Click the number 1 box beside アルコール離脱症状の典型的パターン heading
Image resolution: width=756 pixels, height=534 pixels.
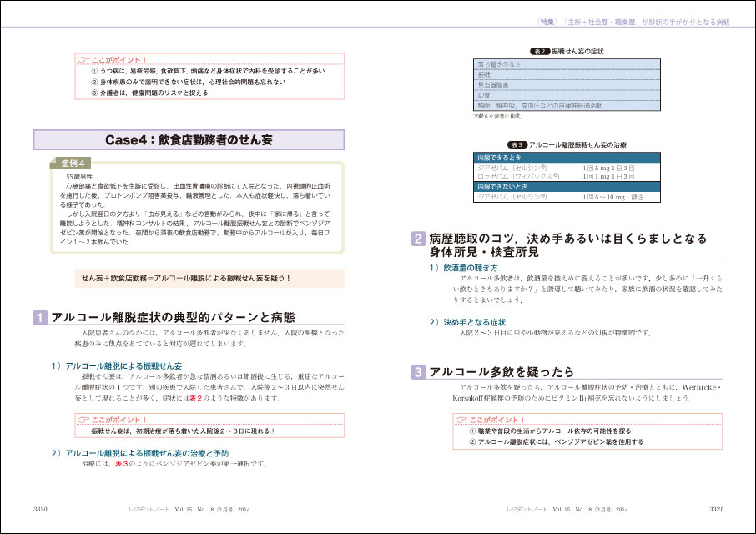coord(41,318)
